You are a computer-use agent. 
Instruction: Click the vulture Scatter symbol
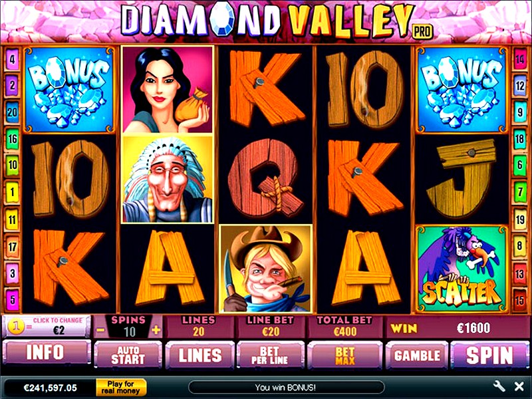pyautogui.click(x=462, y=268)
